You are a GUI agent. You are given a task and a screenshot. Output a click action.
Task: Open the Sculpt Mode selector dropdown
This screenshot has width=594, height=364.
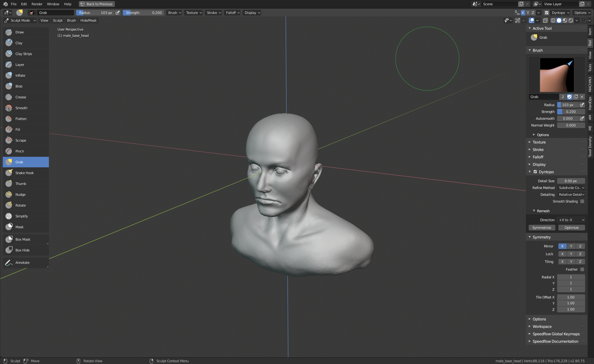tap(20, 20)
